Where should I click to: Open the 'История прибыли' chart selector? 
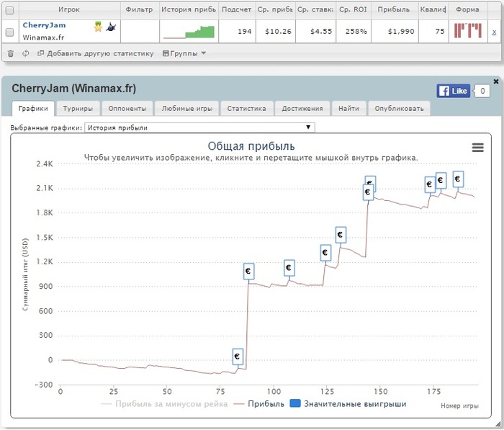pyautogui.click(x=199, y=127)
